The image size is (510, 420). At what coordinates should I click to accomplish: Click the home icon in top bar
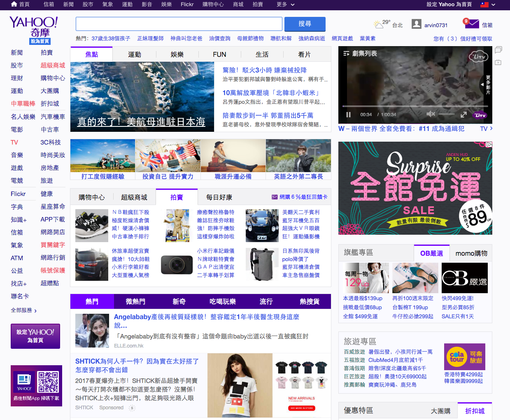coord(14,4)
